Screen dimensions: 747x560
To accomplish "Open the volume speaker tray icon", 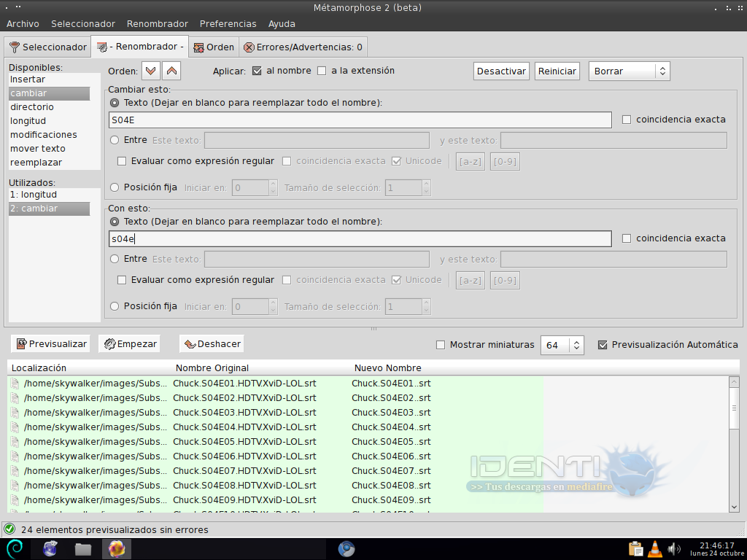I will point(673,549).
